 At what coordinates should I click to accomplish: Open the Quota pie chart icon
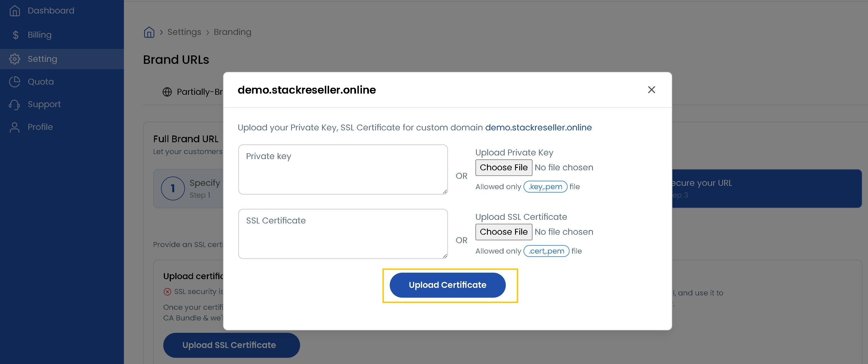[15, 82]
